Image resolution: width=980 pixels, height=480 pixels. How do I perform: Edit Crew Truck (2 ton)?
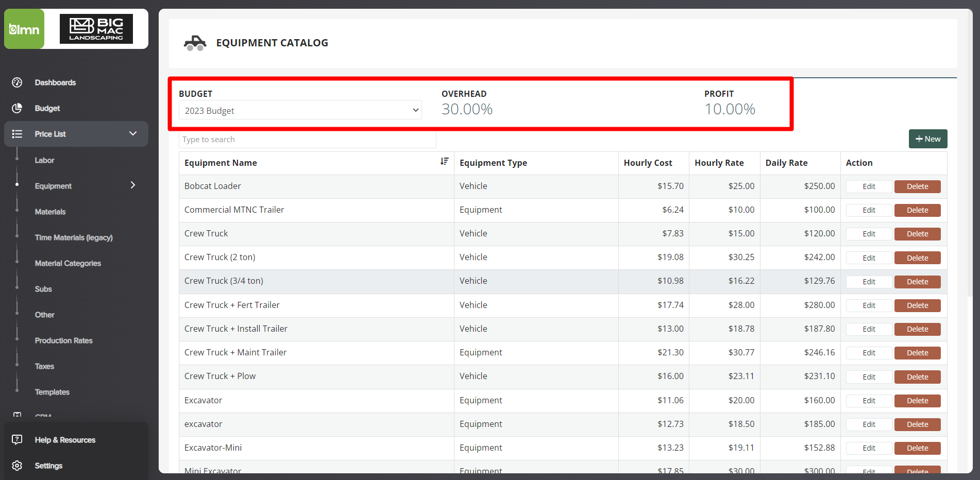tap(869, 258)
